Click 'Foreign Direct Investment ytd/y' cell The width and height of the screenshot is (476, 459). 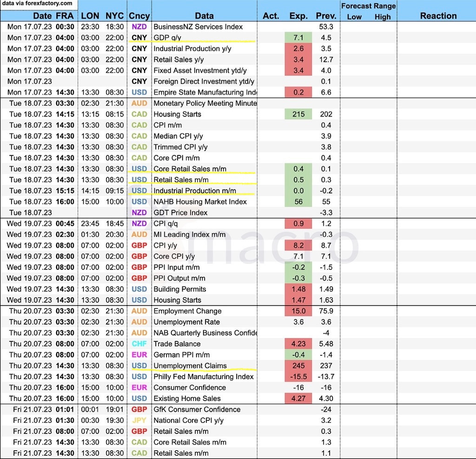[x=204, y=81]
